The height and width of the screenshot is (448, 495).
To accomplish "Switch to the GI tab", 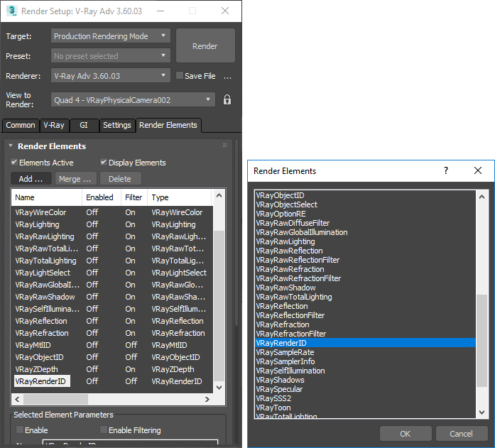I will [x=84, y=125].
